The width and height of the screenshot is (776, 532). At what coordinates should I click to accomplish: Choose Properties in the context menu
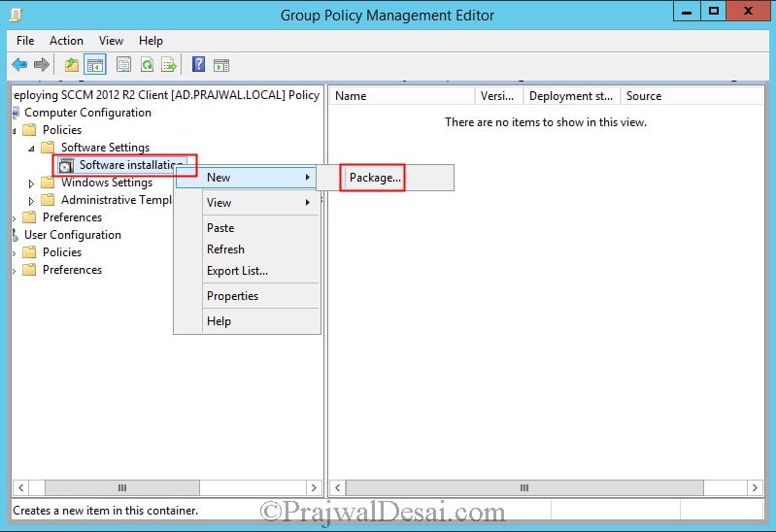pyautogui.click(x=247, y=296)
